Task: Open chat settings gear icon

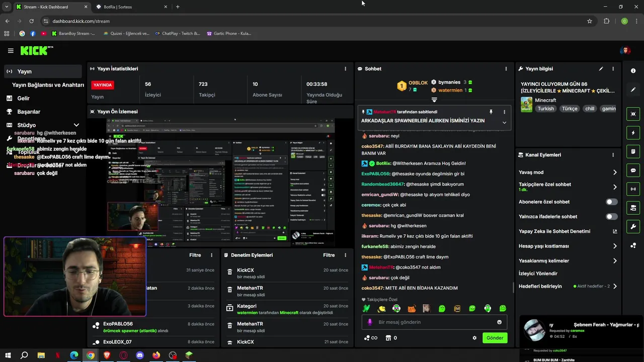Action: [474, 338]
